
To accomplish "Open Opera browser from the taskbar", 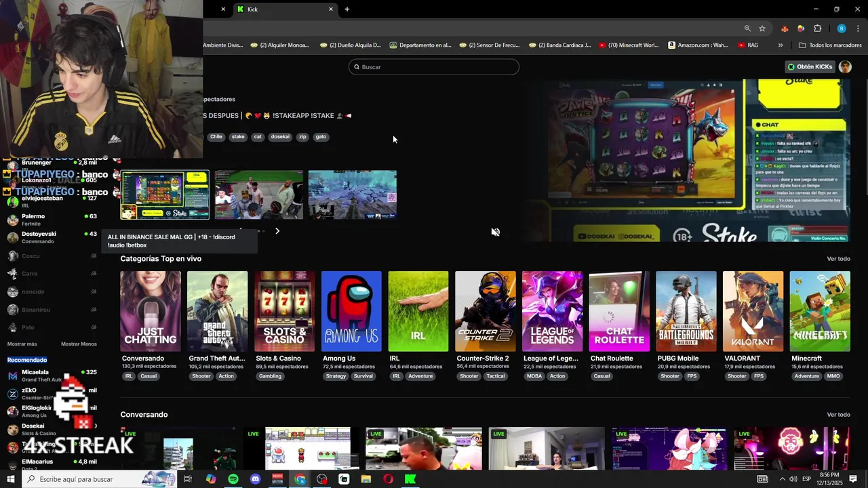I will point(389,479).
